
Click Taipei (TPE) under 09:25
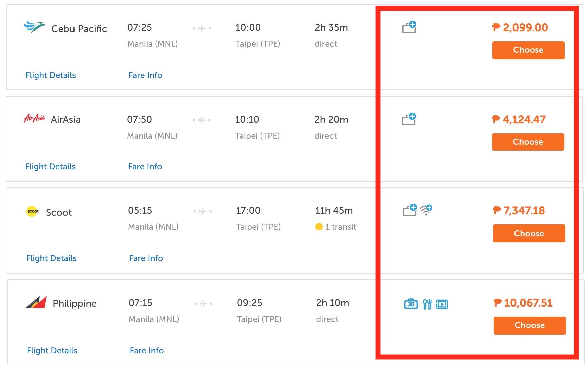coord(259,319)
